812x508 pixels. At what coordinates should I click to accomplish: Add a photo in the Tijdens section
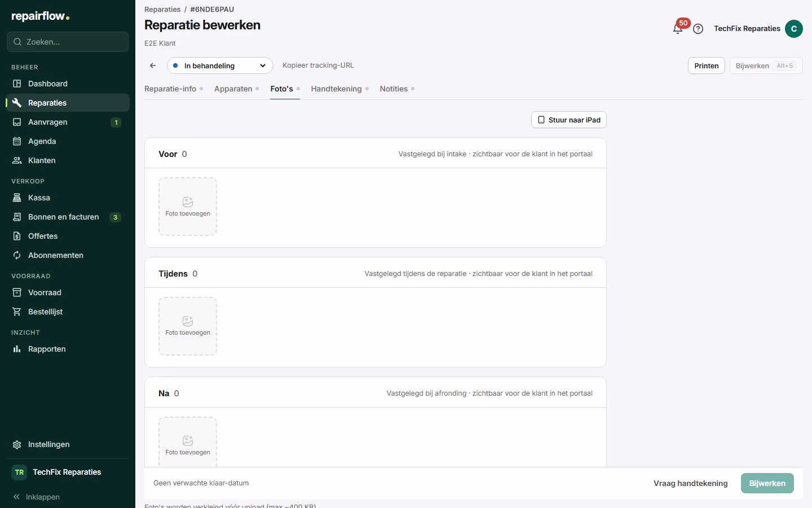[x=188, y=326]
